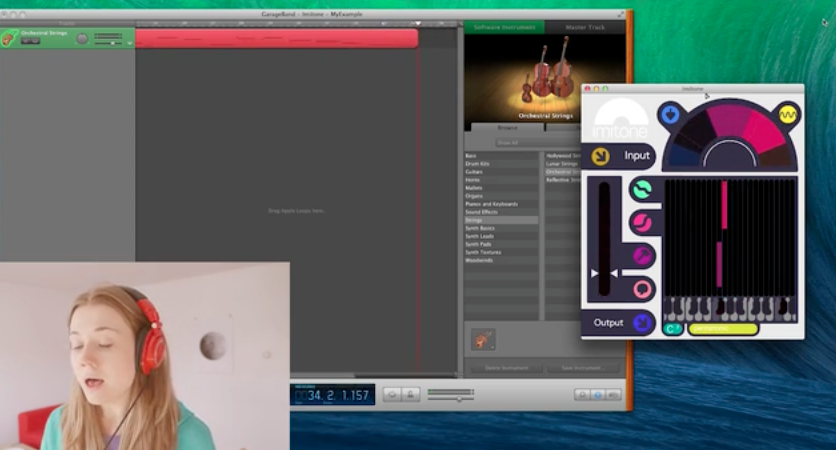The width and height of the screenshot is (836, 450).
Task: Click the Output arrow icon in imitone
Action: (x=641, y=323)
